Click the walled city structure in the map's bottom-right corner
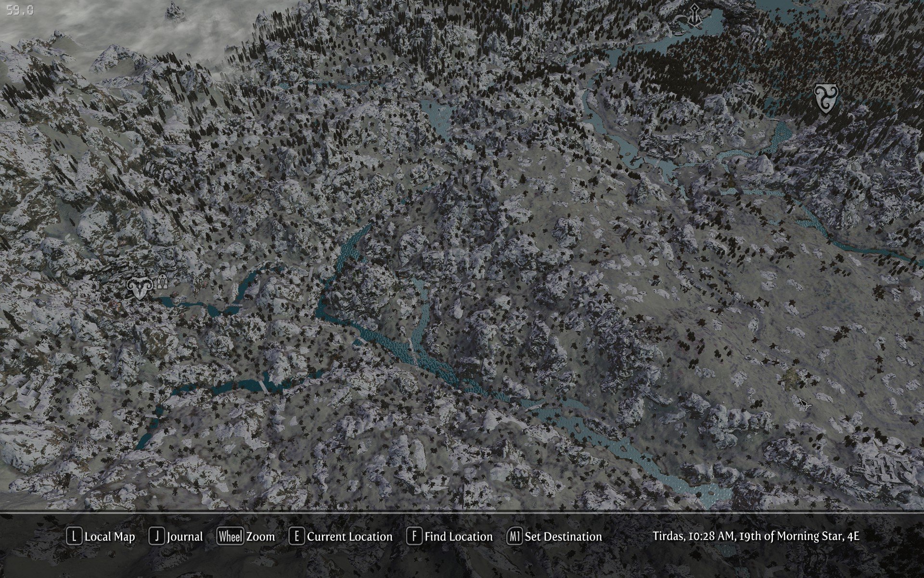The width and height of the screenshot is (924, 578). 883,469
